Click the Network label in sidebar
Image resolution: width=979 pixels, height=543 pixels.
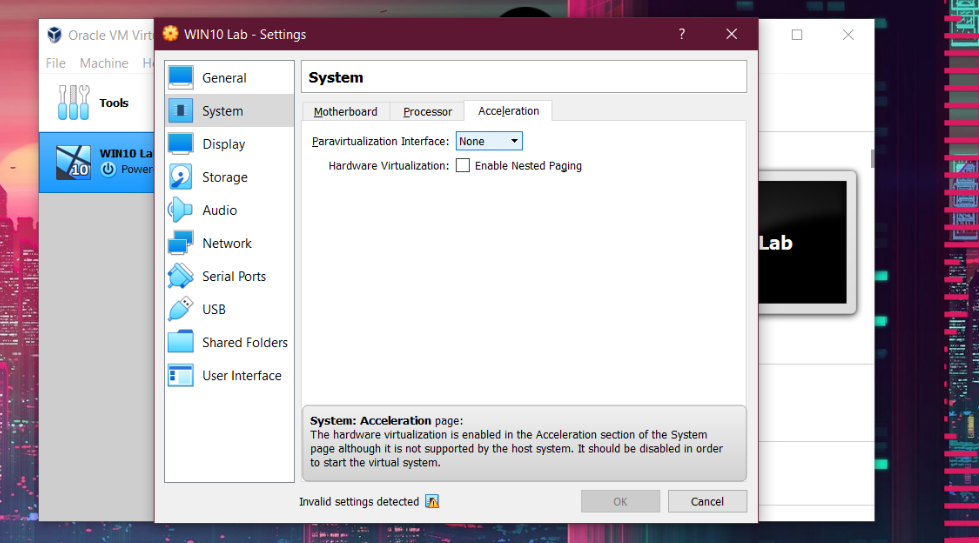click(227, 243)
